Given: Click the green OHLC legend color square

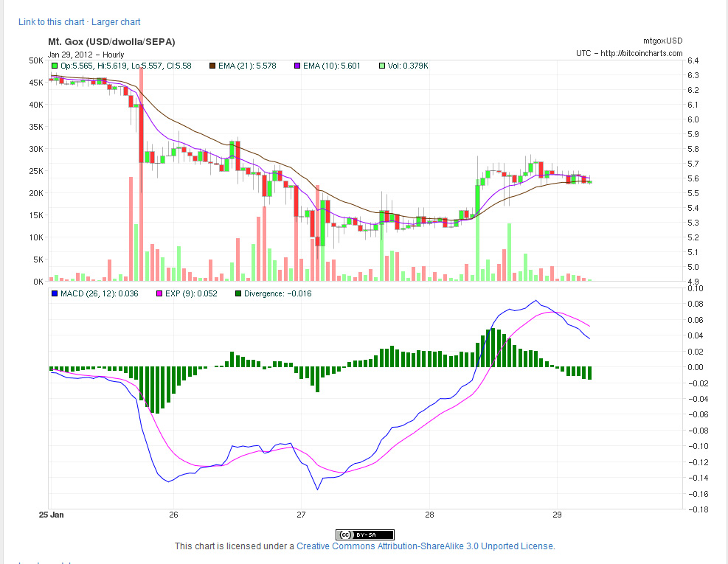Looking at the screenshot, I should pyautogui.click(x=55, y=66).
